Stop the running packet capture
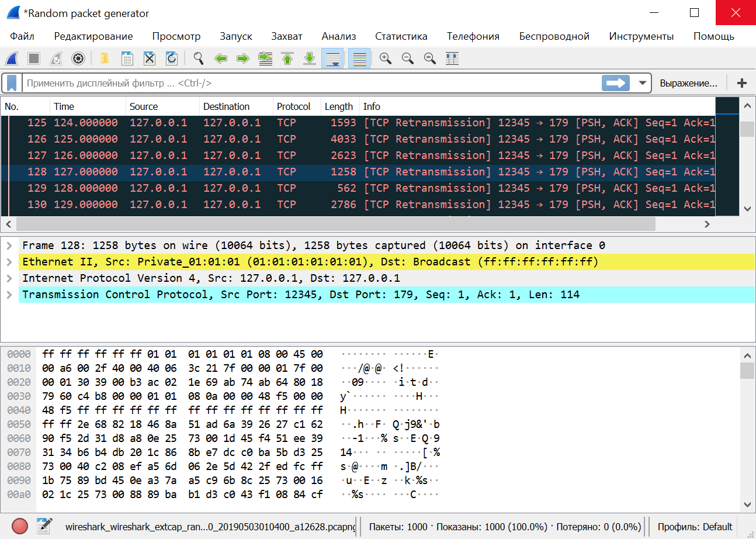756x539 pixels. coord(34,58)
